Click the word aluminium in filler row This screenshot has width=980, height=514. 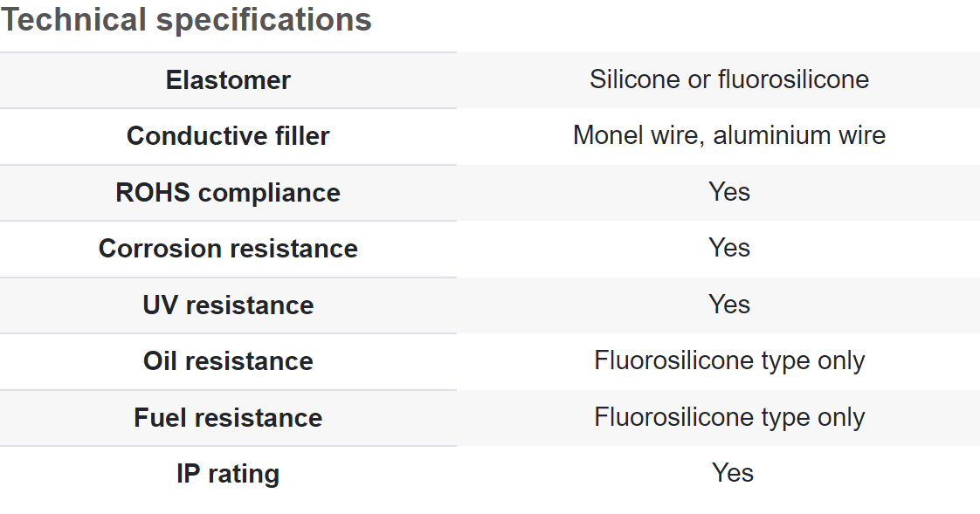point(772,135)
